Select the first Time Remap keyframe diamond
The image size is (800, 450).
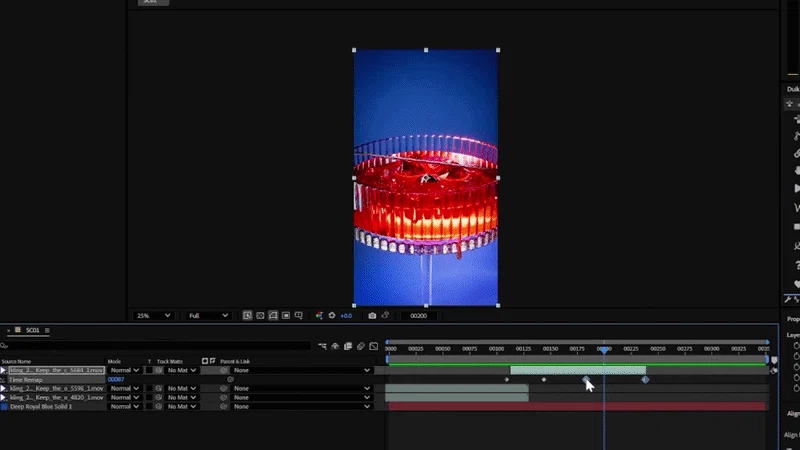pyautogui.click(x=507, y=380)
